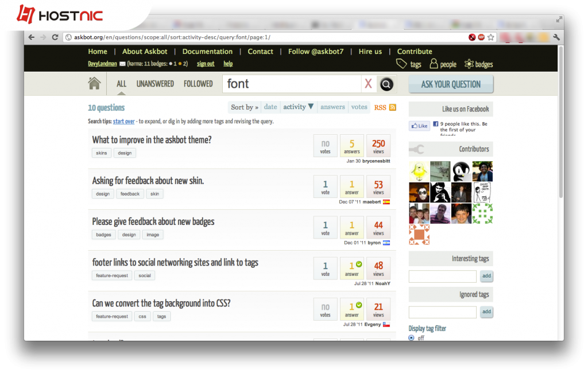Image resolution: width=588 pixels, height=374 pixels.
Task: Open the yellow lightbulb contributor avatar
Action: (419, 172)
